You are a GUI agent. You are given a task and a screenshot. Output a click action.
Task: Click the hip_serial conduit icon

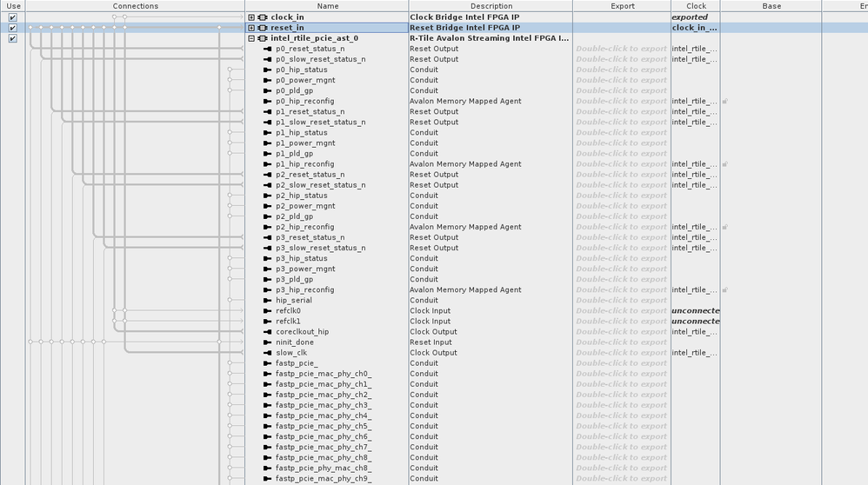[x=267, y=300]
